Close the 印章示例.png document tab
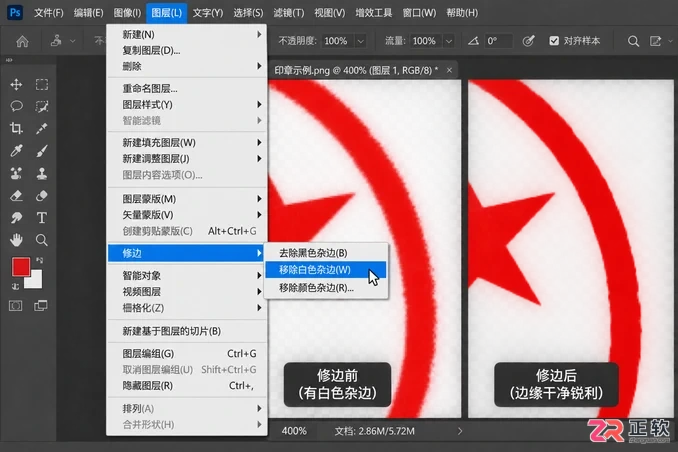 [449, 70]
